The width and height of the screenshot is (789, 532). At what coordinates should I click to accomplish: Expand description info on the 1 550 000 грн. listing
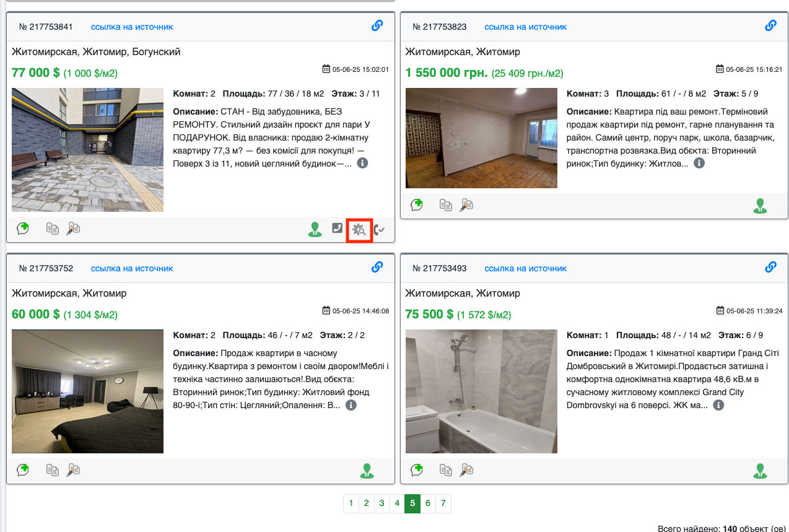coord(699,163)
